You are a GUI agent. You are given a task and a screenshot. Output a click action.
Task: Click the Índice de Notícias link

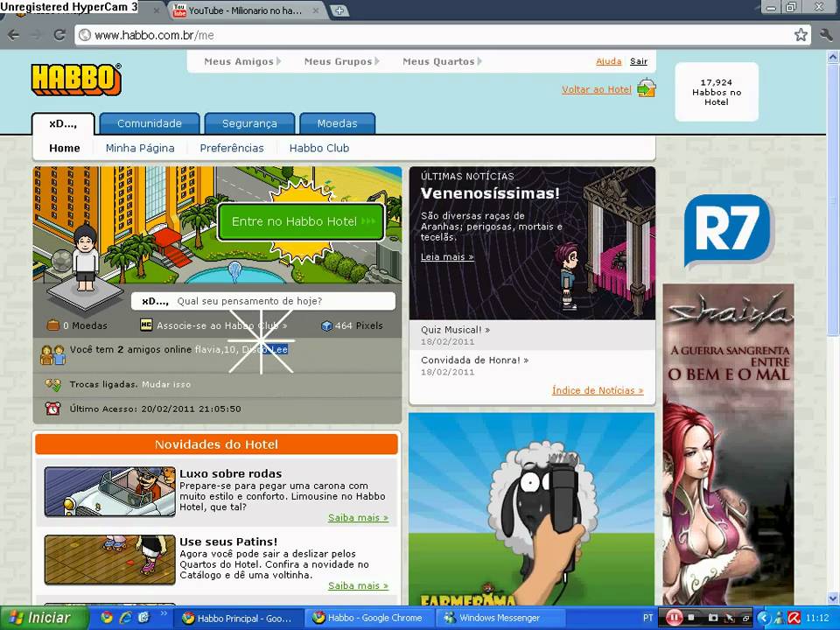coord(598,390)
